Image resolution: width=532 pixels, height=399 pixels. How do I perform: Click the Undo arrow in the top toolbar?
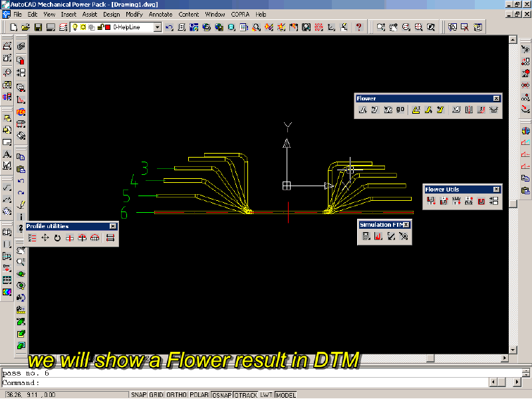tap(170, 27)
